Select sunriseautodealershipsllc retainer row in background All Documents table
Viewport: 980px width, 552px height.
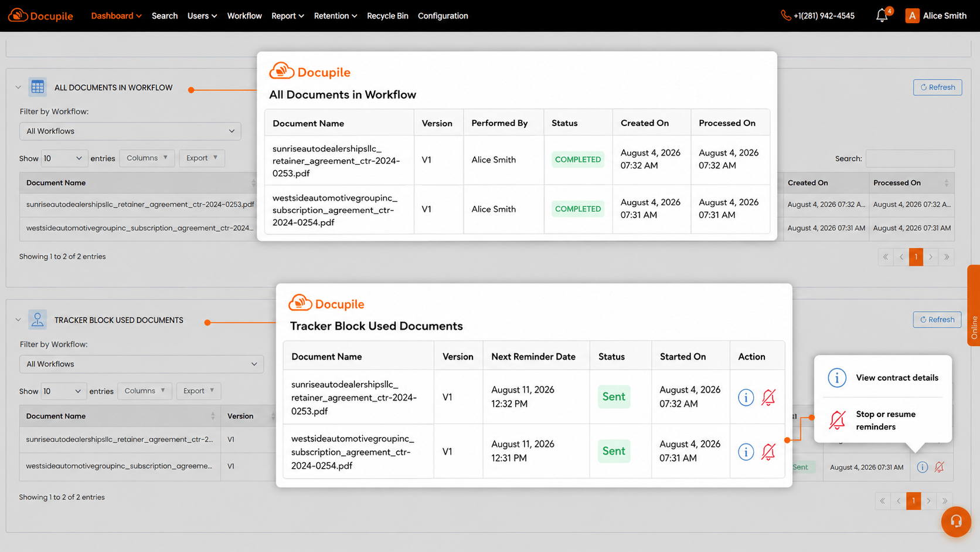point(140,205)
